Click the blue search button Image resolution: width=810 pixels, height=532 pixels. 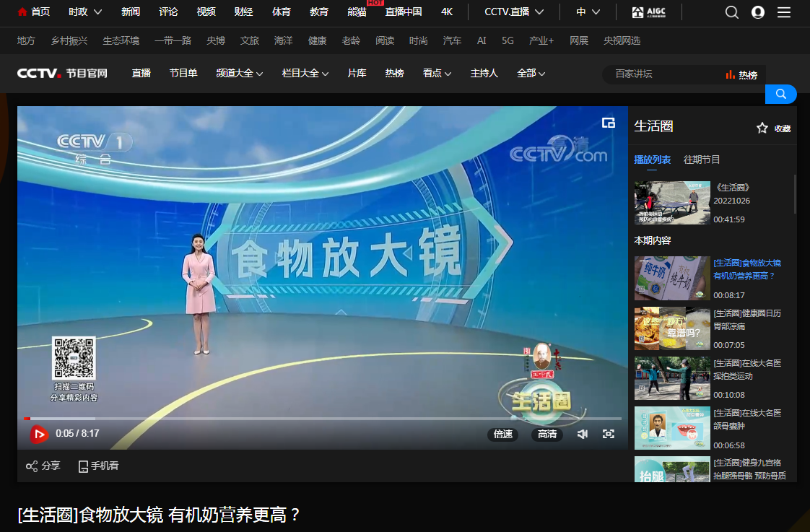pos(780,94)
